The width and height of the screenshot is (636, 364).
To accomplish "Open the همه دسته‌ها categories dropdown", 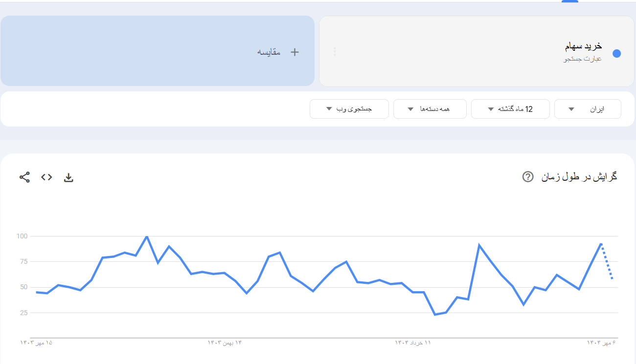I will pos(430,108).
